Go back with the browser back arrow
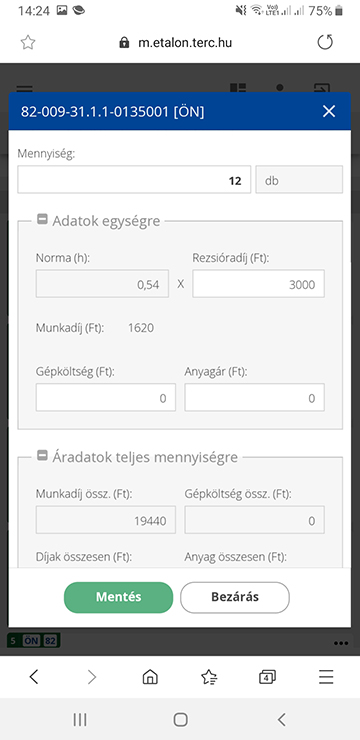The image size is (360, 740). tap(33, 677)
